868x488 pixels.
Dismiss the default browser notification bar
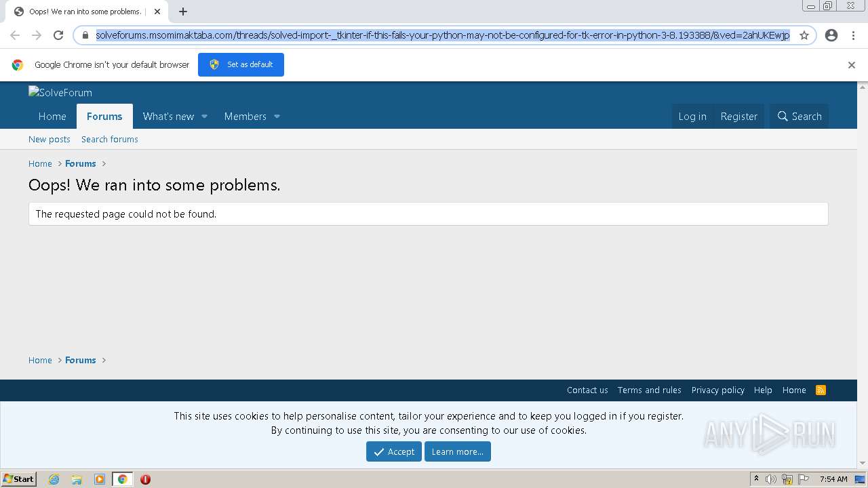852,65
